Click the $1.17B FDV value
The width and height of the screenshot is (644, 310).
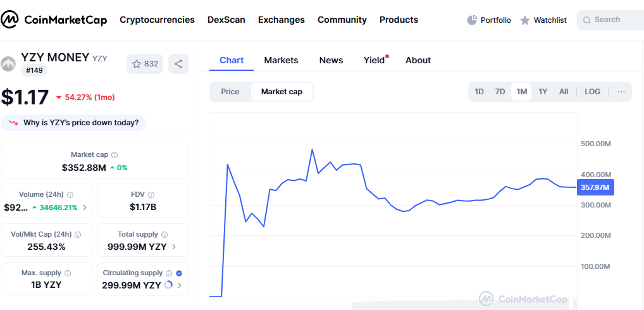[143, 207]
